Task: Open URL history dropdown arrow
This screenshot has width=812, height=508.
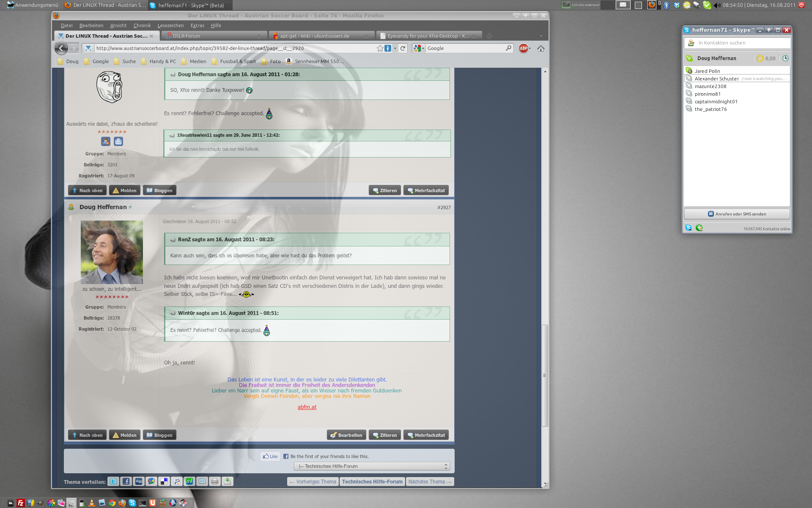Action: coord(395,48)
